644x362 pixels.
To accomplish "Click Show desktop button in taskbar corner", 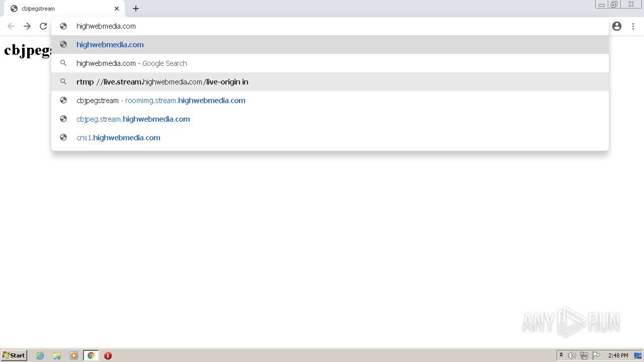I will (638, 355).
